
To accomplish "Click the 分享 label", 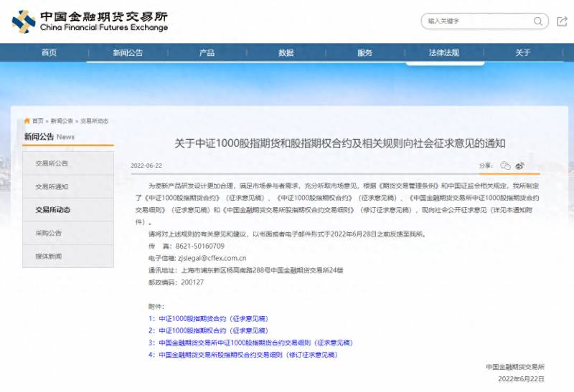I will [486, 166].
